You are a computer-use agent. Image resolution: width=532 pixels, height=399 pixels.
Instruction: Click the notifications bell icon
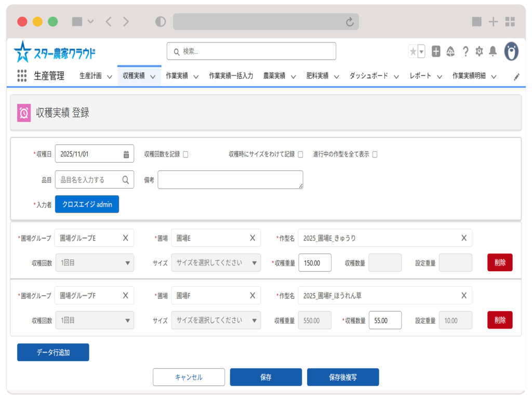[x=493, y=51]
